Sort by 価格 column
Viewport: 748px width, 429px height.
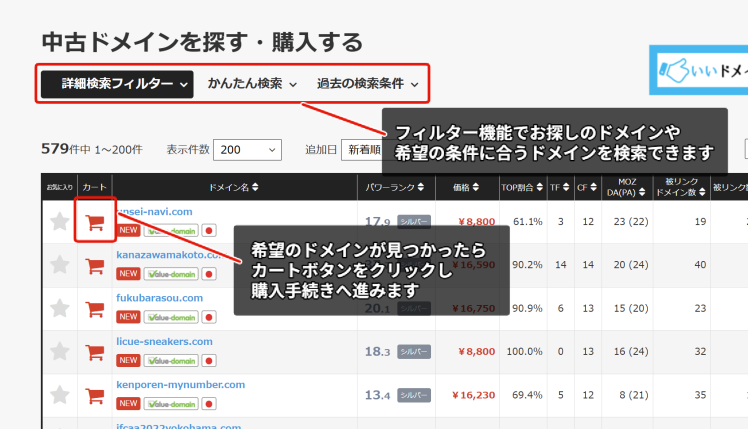(x=466, y=187)
